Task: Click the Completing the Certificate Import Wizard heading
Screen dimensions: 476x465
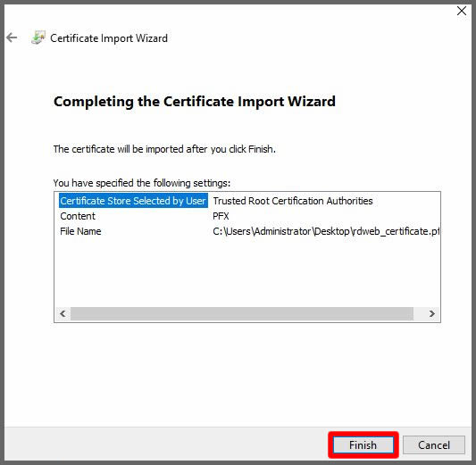Action: coord(195,102)
